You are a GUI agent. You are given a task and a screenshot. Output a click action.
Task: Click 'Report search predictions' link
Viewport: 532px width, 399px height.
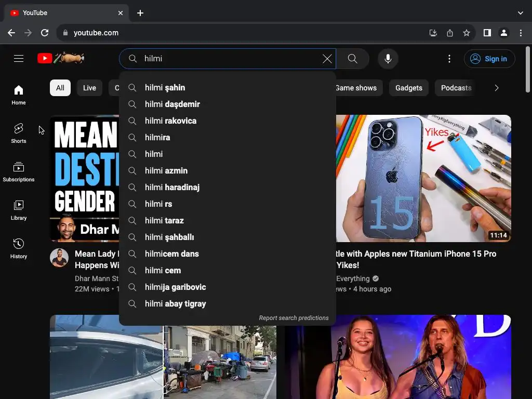pos(294,318)
